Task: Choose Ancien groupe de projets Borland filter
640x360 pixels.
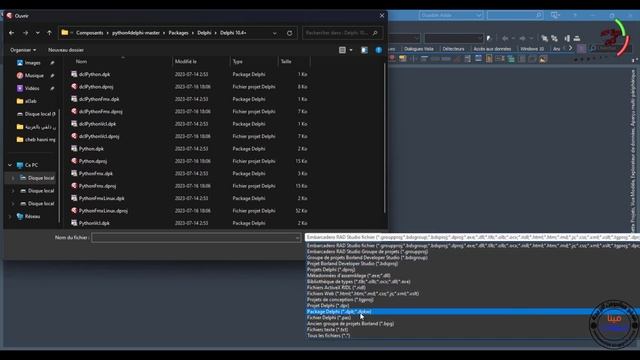Action: [x=350, y=324]
